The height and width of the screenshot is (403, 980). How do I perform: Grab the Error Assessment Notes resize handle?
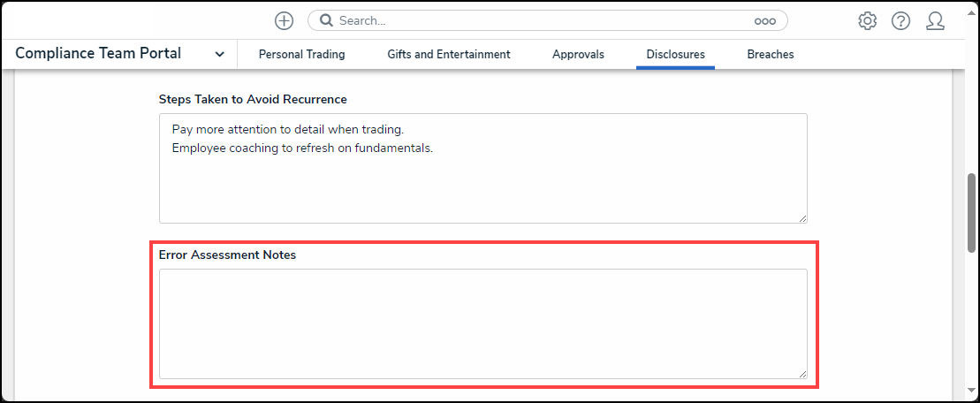tap(801, 374)
